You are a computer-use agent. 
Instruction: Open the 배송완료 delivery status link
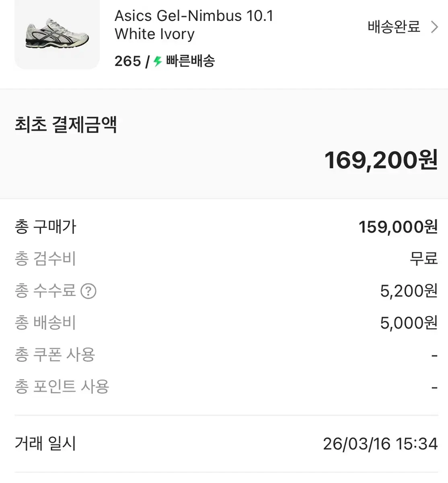click(x=394, y=27)
